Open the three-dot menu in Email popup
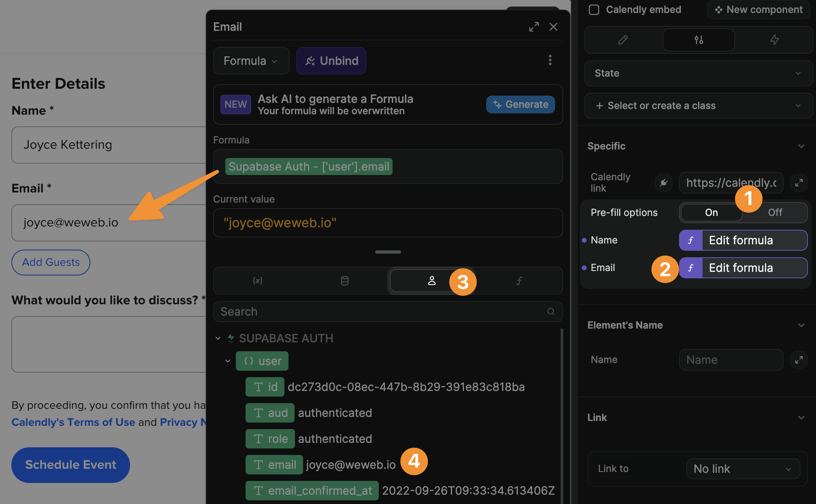 click(550, 60)
